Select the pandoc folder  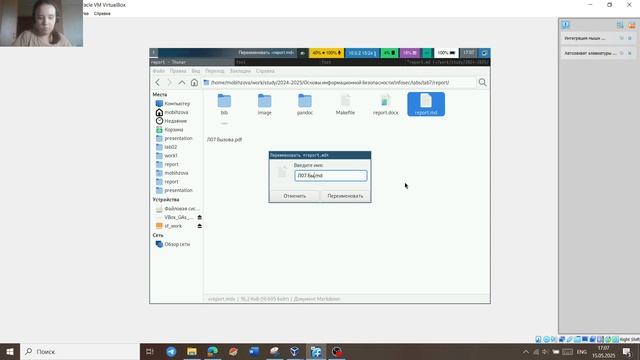tap(305, 104)
